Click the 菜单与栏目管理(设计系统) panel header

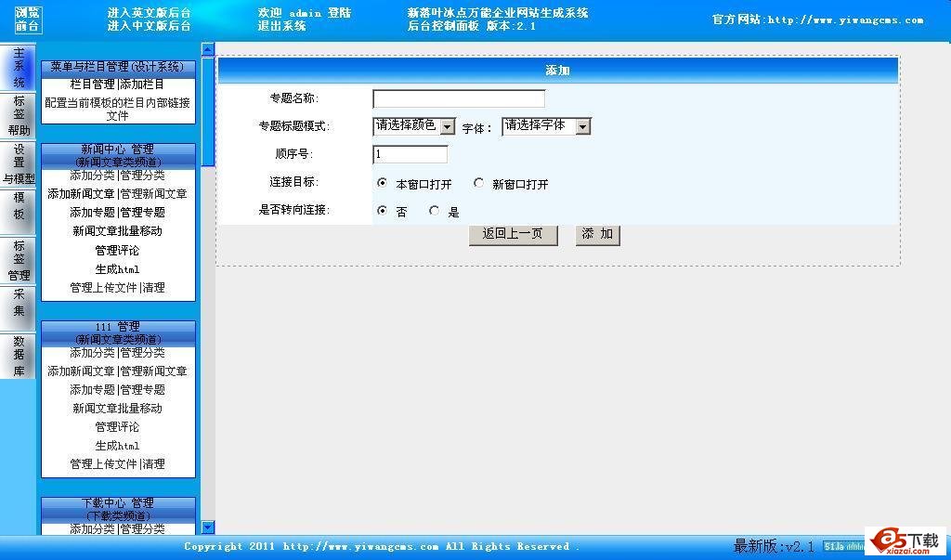click(118, 67)
